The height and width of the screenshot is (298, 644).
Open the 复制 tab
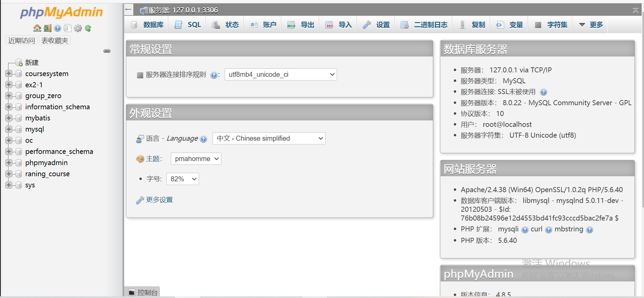(471, 25)
